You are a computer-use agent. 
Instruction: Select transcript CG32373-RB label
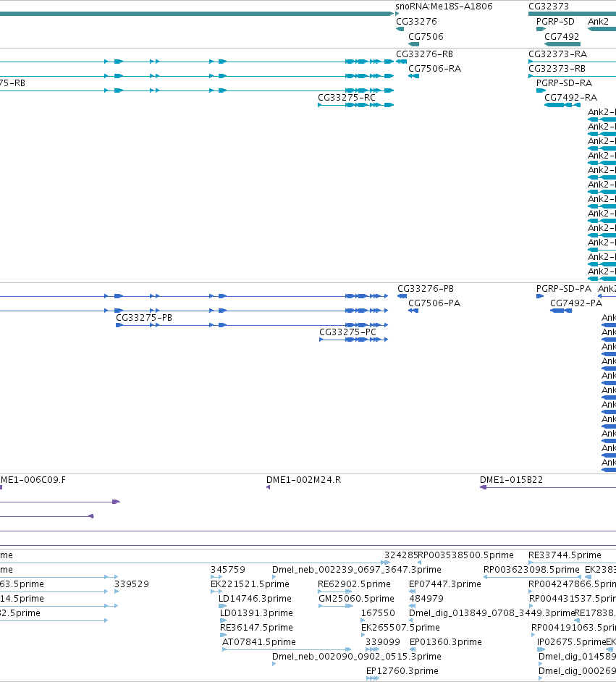click(557, 68)
